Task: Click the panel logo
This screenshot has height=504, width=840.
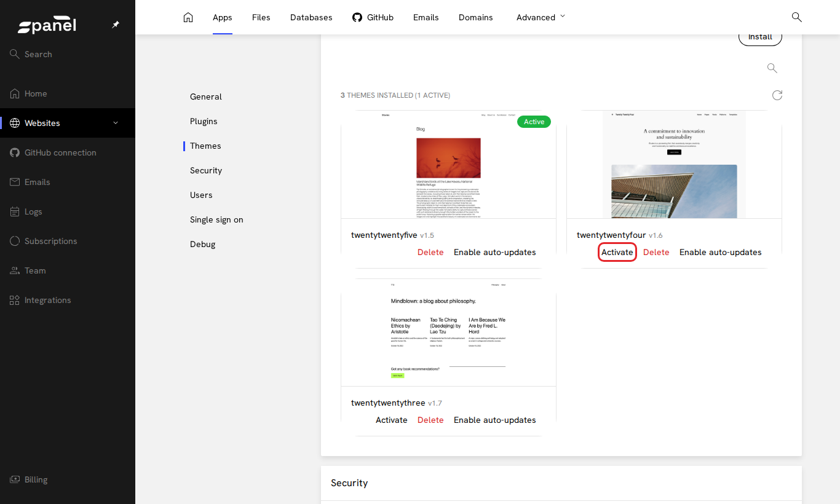Action: (47, 25)
